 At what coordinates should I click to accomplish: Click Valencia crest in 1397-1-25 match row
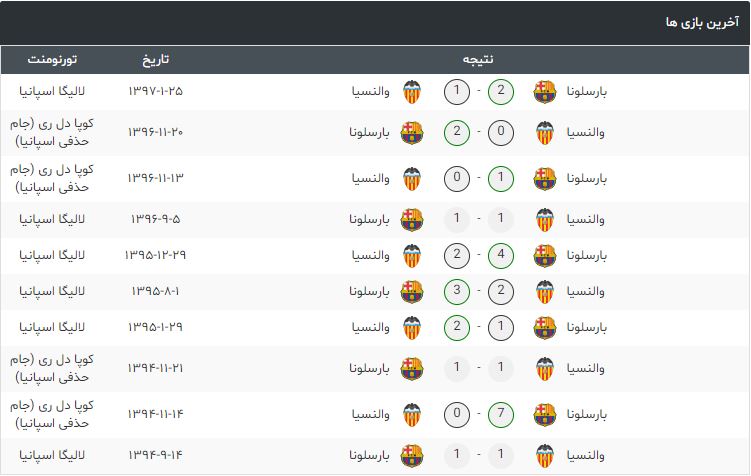click(412, 92)
